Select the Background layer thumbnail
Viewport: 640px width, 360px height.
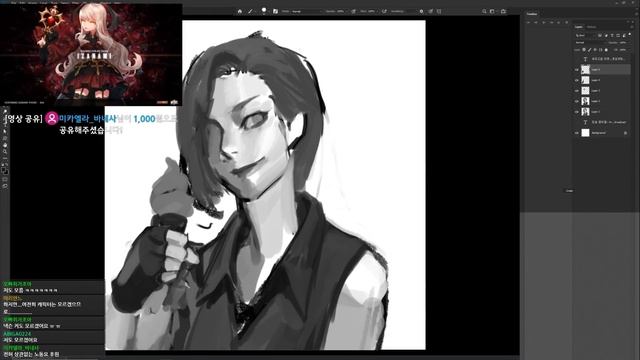[585, 133]
